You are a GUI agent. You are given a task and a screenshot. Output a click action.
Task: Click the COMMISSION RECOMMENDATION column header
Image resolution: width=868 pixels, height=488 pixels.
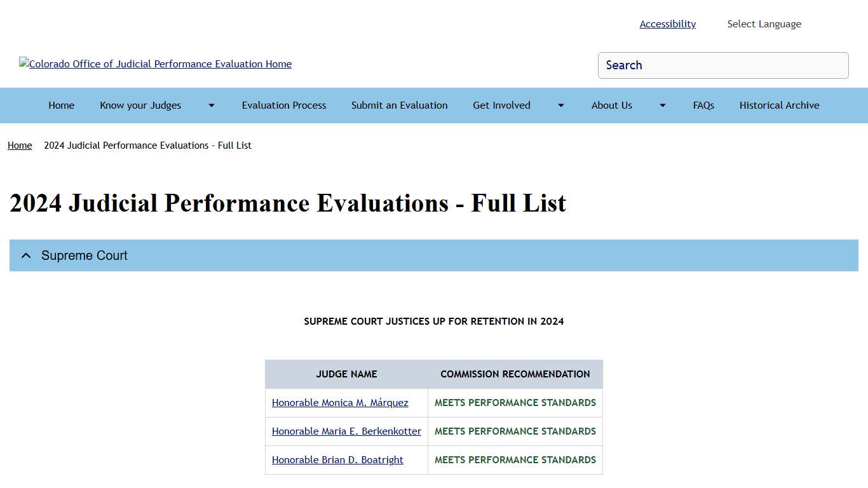[x=515, y=374]
